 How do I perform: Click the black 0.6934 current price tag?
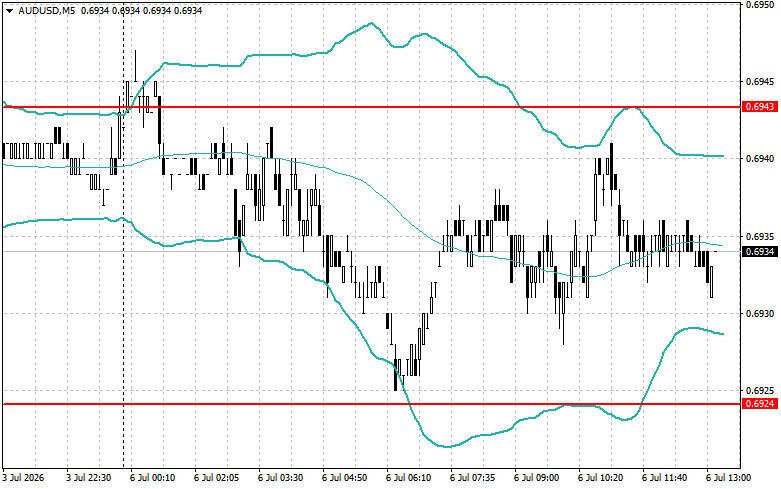pyautogui.click(x=760, y=251)
